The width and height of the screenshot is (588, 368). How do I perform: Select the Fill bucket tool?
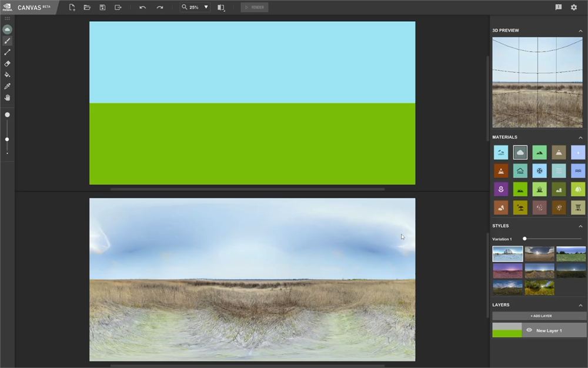[7, 75]
